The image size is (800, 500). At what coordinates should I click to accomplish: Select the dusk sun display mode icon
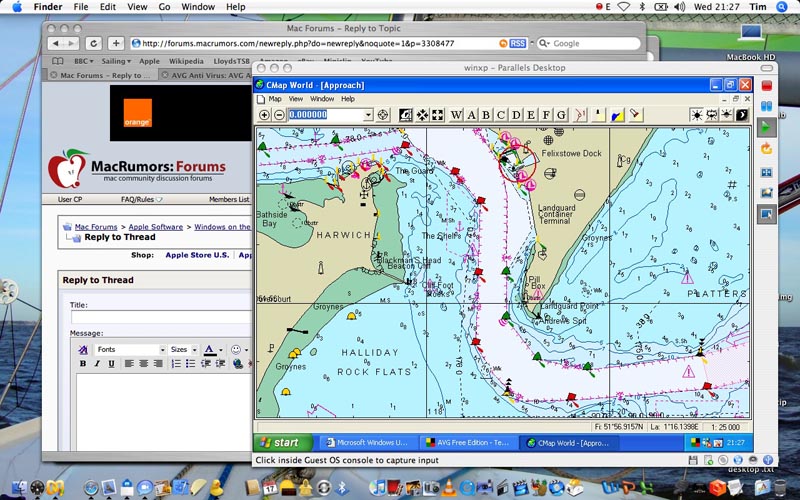pyautogui.click(x=727, y=115)
